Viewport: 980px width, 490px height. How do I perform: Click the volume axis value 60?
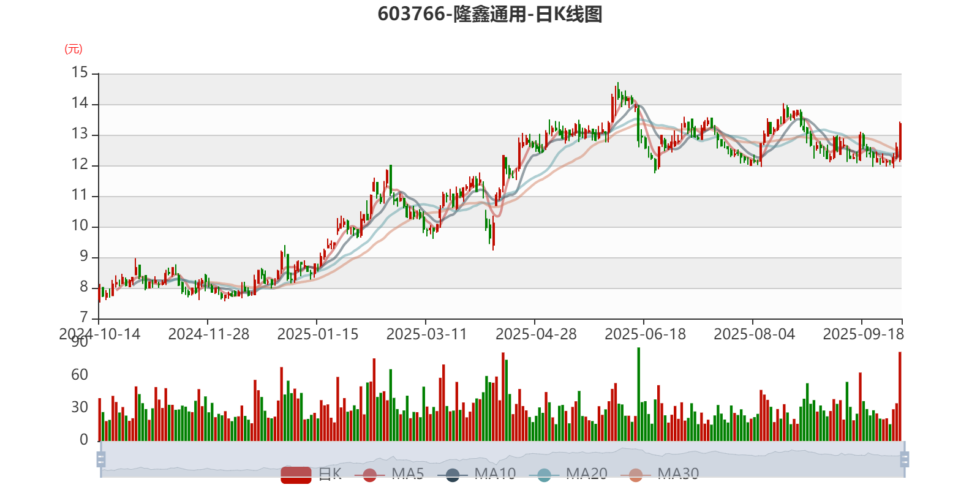coord(80,375)
